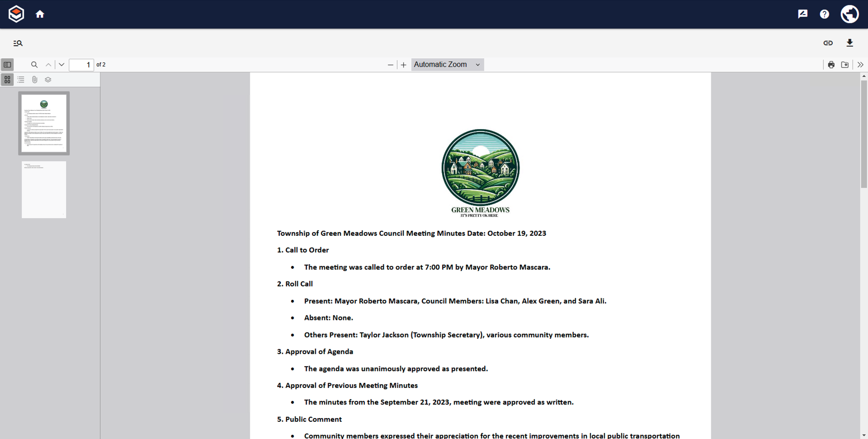The image size is (868, 439).
Task: Copy the document link using link icon
Action: (828, 43)
